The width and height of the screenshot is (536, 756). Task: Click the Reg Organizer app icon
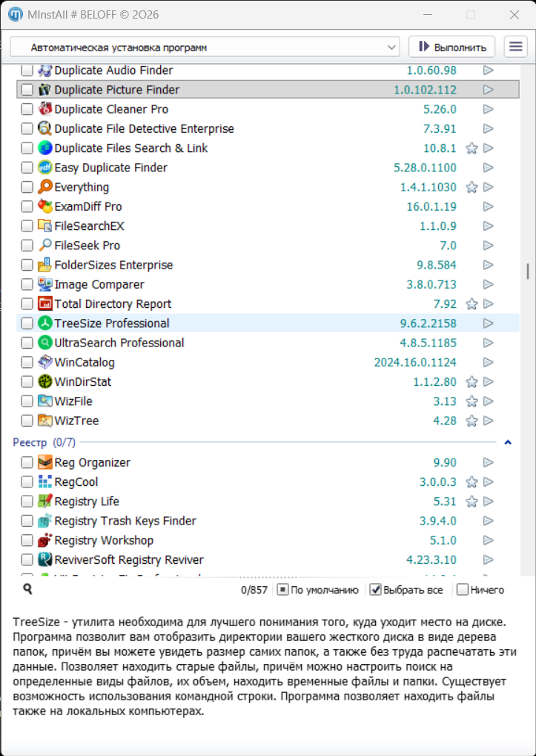[x=45, y=462]
